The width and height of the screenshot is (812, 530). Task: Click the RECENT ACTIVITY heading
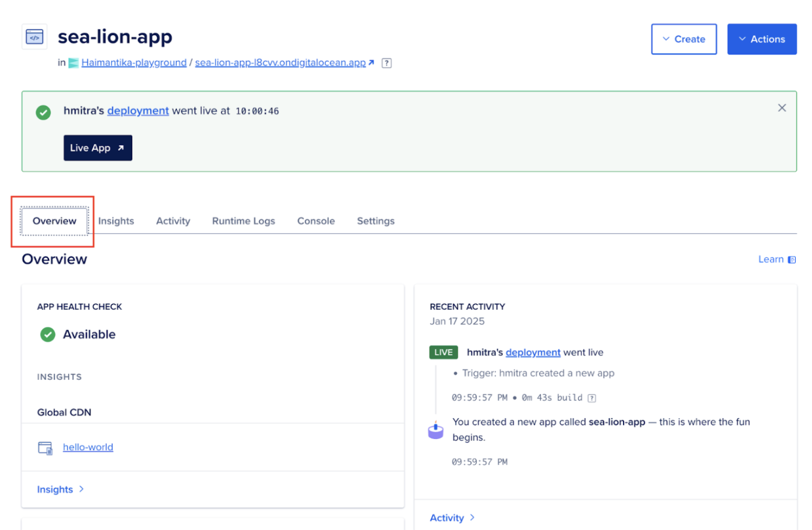tap(468, 306)
